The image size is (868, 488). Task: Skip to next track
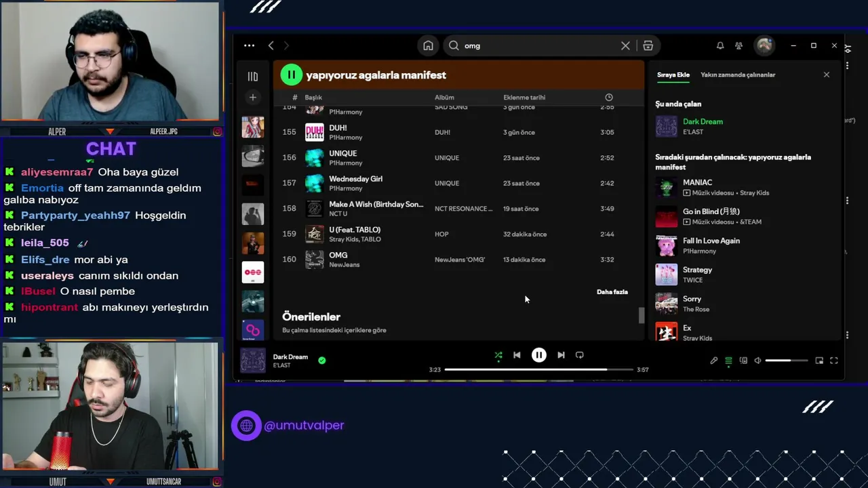click(561, 355)
